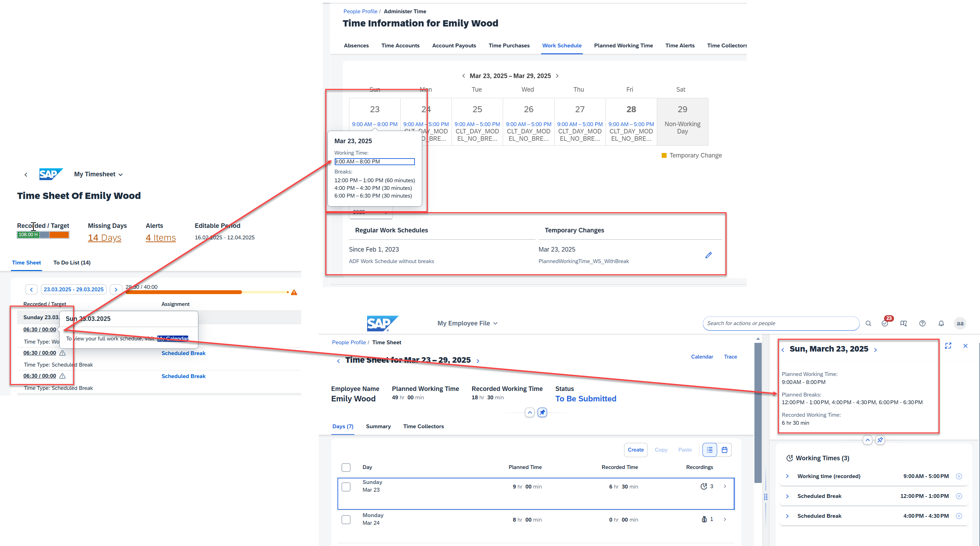Focus the Search for actions or people field
The image size is (980, 546).
781,323
